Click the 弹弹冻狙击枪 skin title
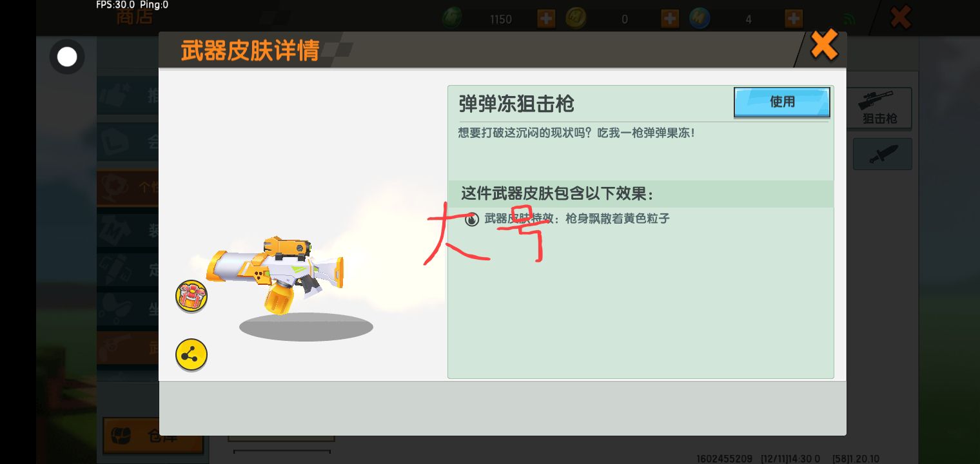Viewport: 980px width, 464px height. (x=516, y=104)
